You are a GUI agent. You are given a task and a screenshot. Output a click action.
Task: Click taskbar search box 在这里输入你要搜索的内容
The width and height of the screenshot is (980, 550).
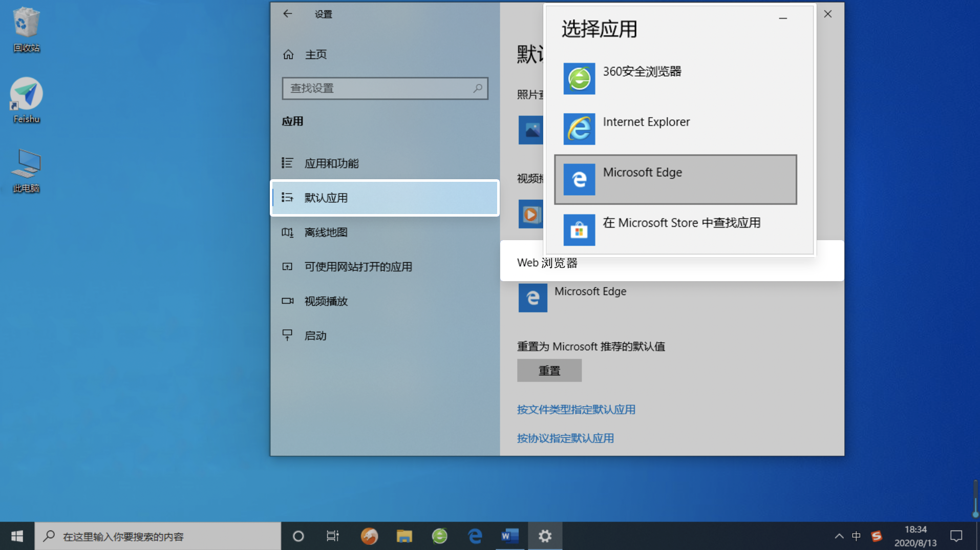158,536
